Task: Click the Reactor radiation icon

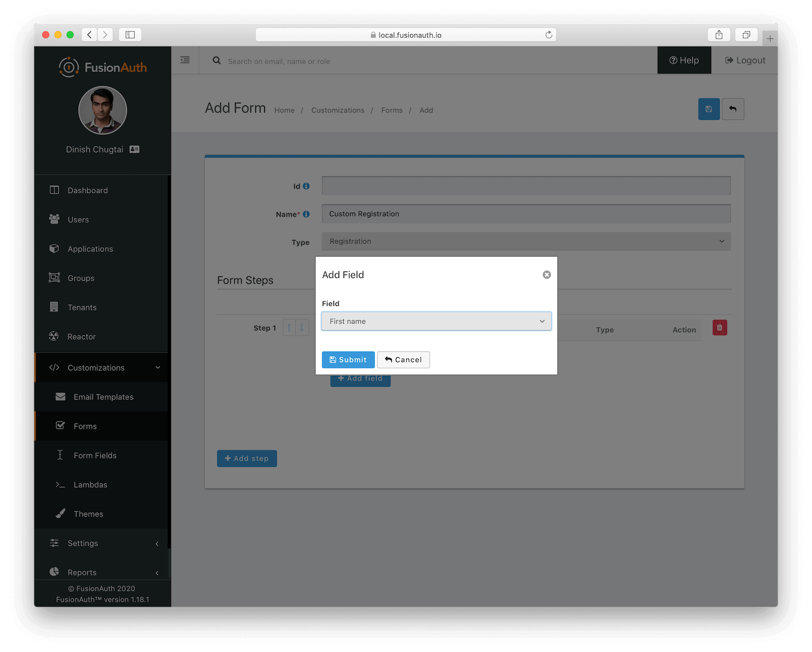Action: click(x=54, y=336)
